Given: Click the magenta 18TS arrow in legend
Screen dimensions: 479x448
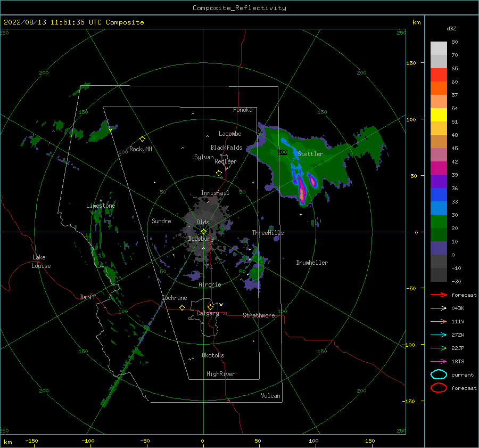Looking at the screenshot, I should click(x=439, y=362).
